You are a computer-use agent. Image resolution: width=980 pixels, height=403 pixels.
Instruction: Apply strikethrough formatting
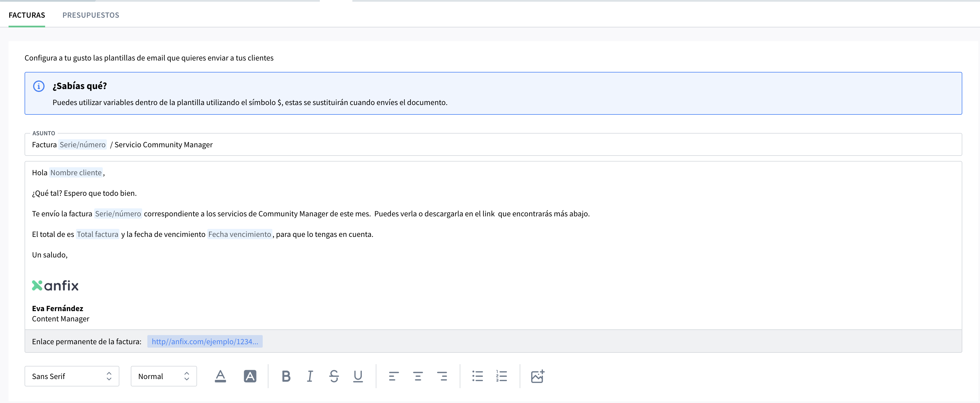tap(334, 376)
